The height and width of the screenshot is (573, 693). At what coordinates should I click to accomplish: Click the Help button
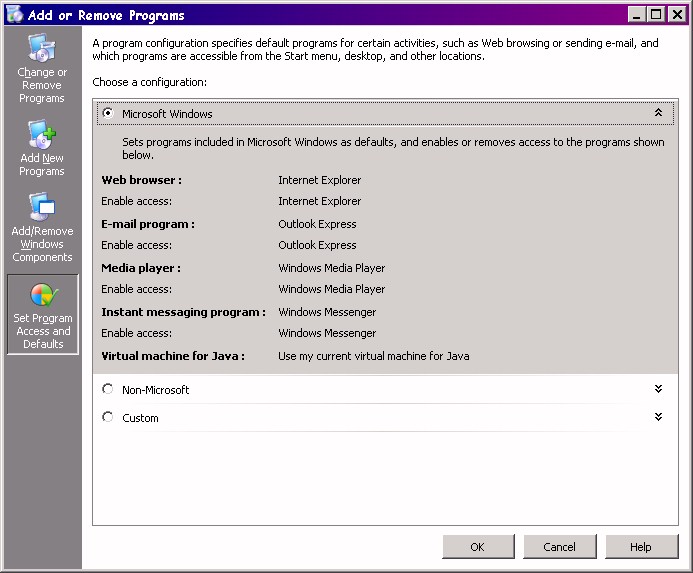click(641, 546)
